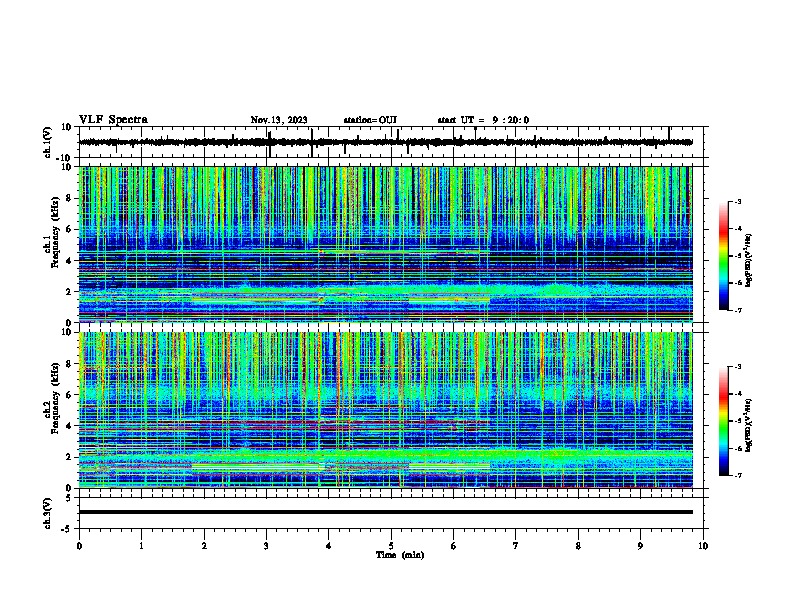Click the "VLF Spectra" title text
Image resolution: width=792 pixels, height=612 pixels.
pyautogui.click(x=113, y=120)
